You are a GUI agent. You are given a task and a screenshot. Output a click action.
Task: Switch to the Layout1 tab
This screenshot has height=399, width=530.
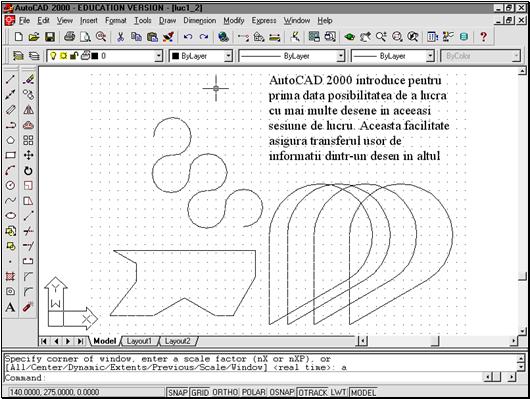point(139,341)
